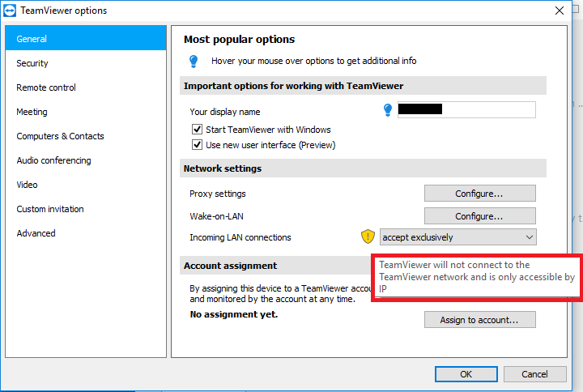Configure the Wake-on-LAN settings
This screenshot has height=392, width=583.
tap(479, 216)
